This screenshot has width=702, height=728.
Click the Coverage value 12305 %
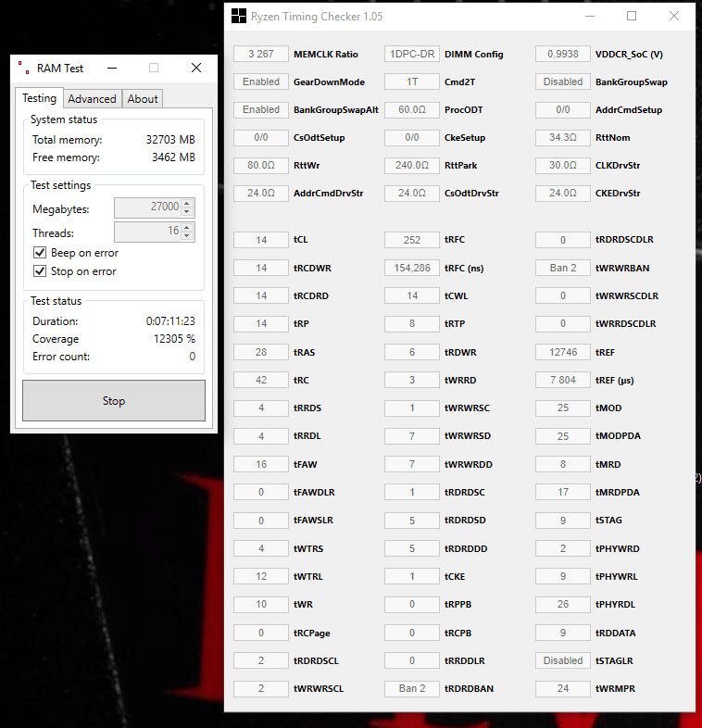pyautogui.click(x=174, y=339)
